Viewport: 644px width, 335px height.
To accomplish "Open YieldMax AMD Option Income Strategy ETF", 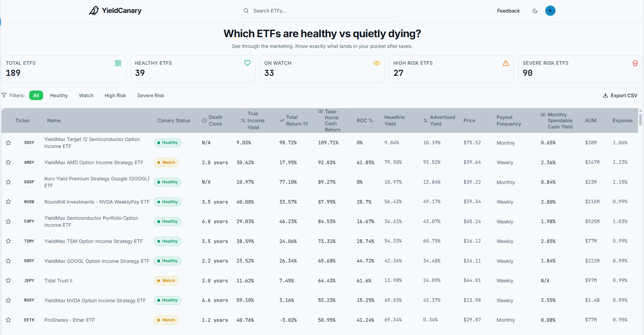I will coord(94,162).
